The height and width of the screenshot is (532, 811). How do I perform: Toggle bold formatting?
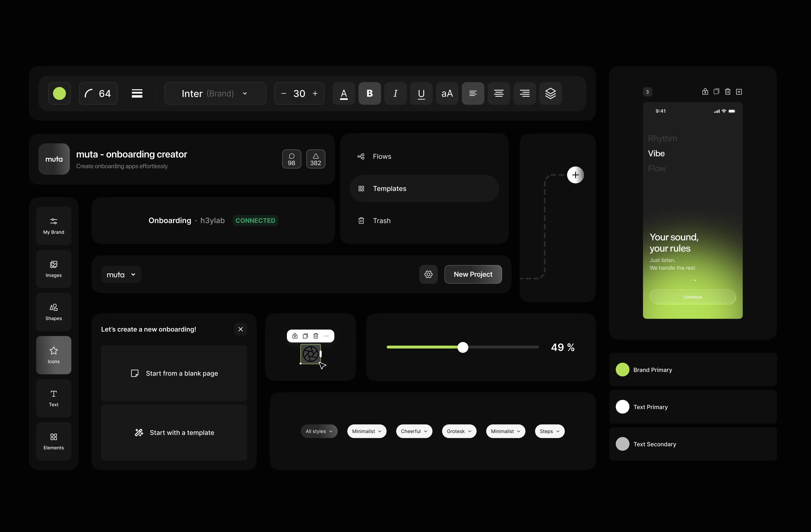(369, 93)
